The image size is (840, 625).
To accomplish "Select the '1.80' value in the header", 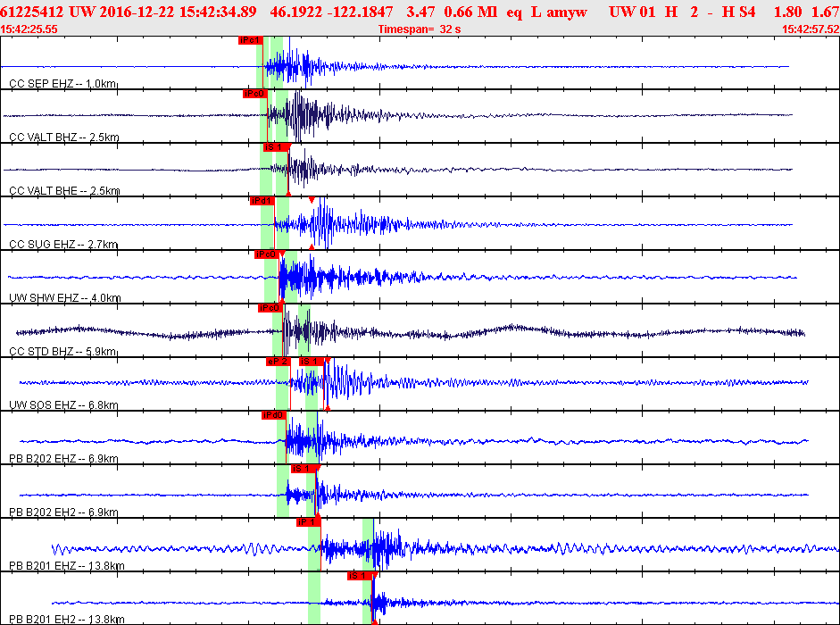I will [x=787, y=12].
